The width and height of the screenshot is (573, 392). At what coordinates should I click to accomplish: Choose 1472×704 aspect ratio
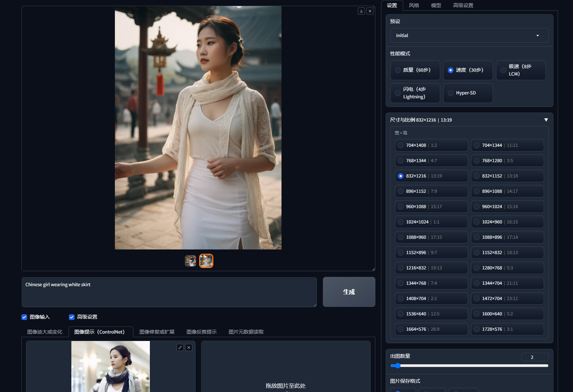click(x=507, y=299)
